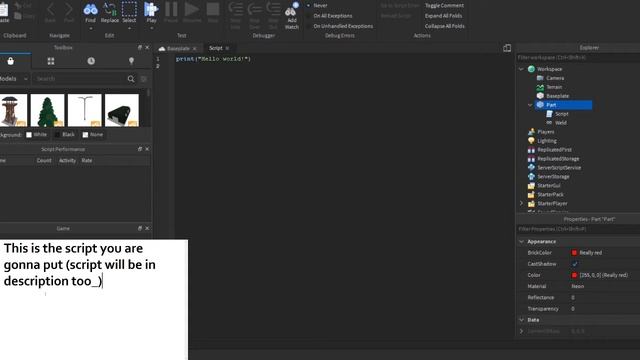Viewport: 640px width, 360px height.
Task: Open the Select dropdown arrow
Action: click(129, 29)
